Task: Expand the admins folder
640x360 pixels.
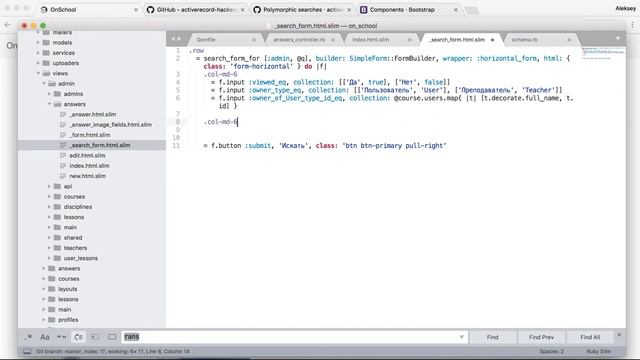Action: (49, 94)
